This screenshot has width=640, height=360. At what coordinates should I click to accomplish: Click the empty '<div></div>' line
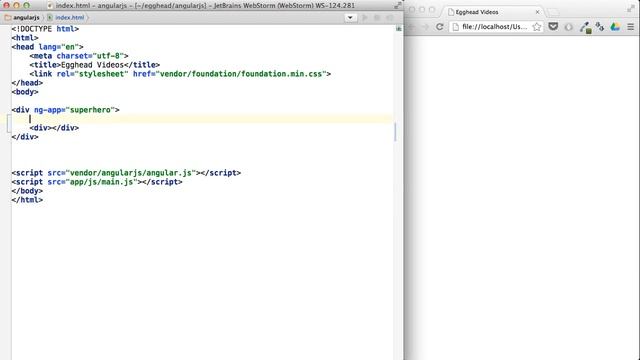[x=54, y=128]
